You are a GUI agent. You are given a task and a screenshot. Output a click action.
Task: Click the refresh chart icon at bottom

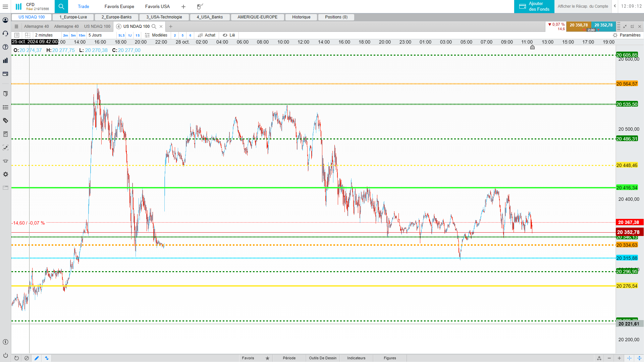pyautogui.click(x=16, y=358)
